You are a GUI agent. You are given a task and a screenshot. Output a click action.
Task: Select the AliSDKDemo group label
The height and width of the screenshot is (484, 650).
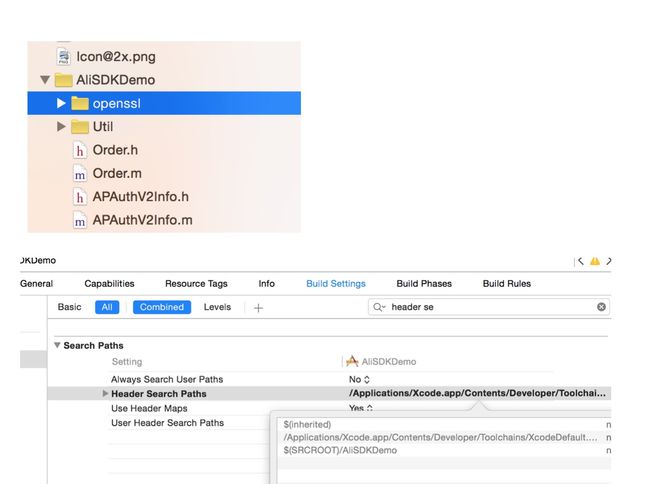click(x=116, y=80)
